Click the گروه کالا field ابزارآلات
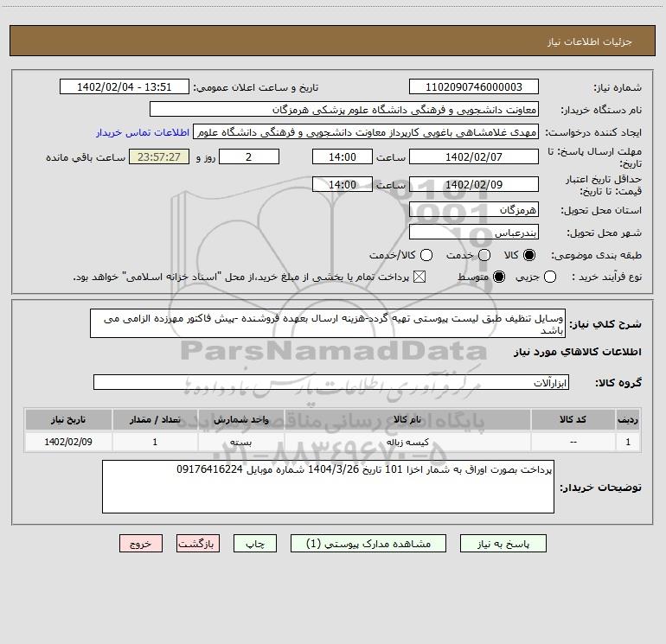Image resolution: width=666 pixels, height=644 pixels. tap(331, 382)
